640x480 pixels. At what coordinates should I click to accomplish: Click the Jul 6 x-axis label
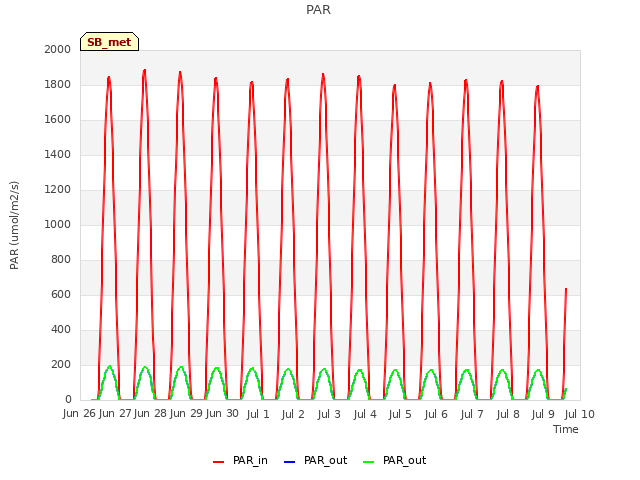point(436,415)
